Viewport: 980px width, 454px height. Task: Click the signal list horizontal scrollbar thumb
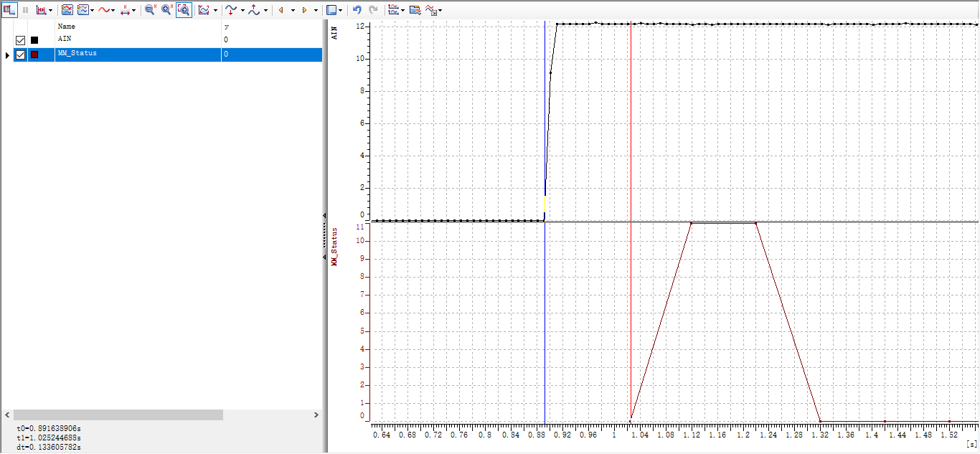[x=118, y=415]
